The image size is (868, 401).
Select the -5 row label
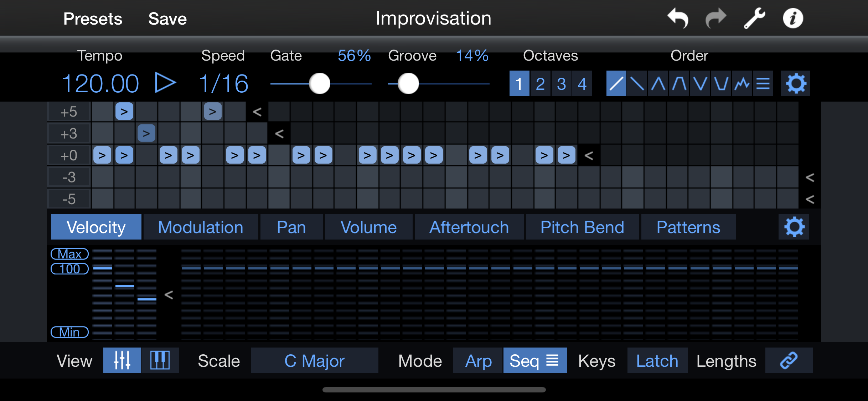(x=69, y=199)
